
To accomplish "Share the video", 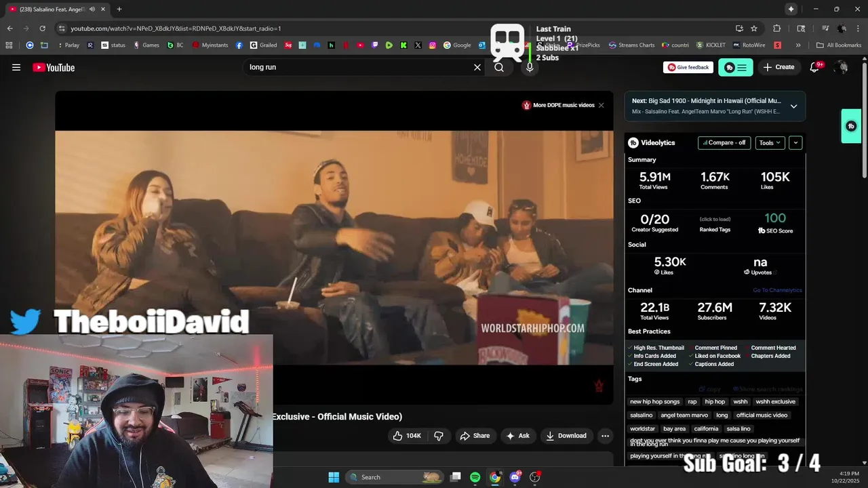I will click(x=475, y=436).
